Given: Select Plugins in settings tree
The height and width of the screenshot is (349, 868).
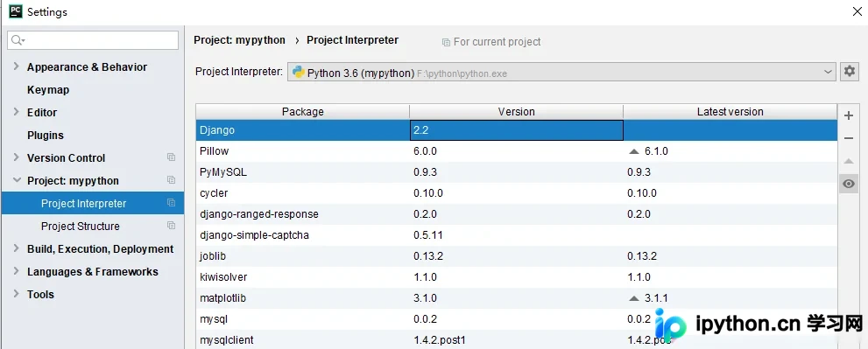Looking at the screenshot, I should [46, 135].
